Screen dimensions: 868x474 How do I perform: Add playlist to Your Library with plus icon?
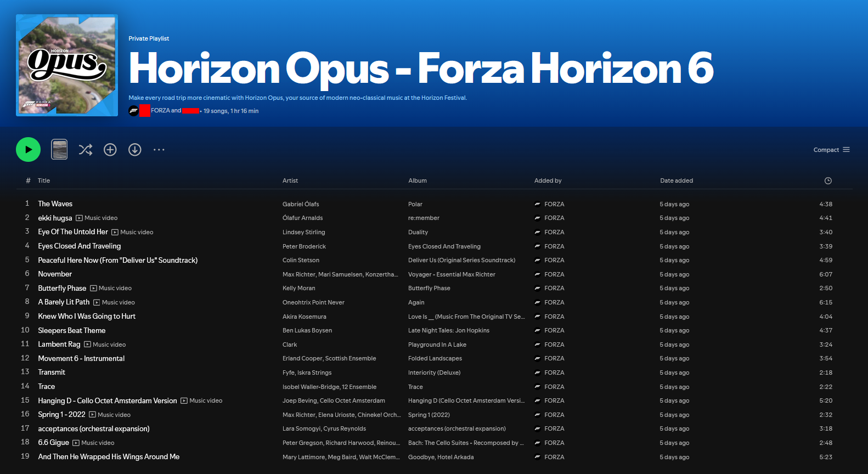pyautogui.click(x=110, y=149)
